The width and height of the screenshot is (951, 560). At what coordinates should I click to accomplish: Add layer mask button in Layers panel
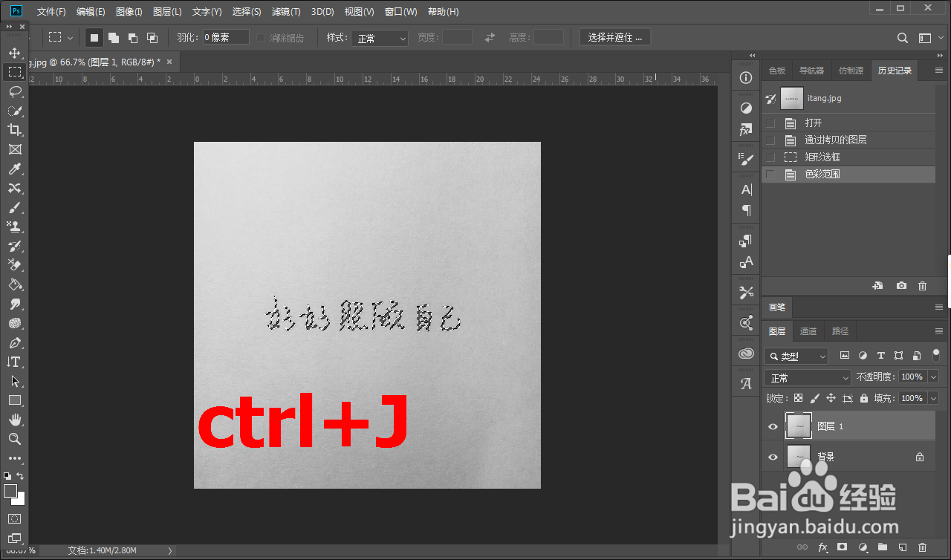tap(842, 547)
